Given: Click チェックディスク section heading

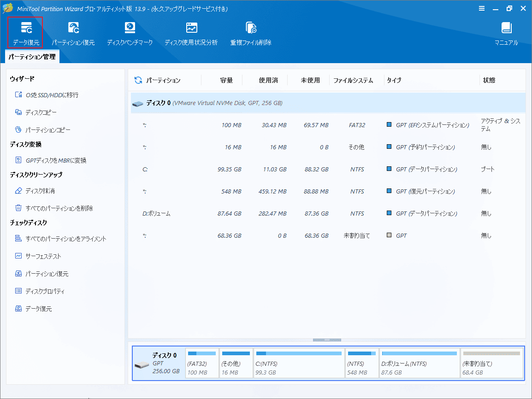Looking at the screenshot, I should (28, 223).
